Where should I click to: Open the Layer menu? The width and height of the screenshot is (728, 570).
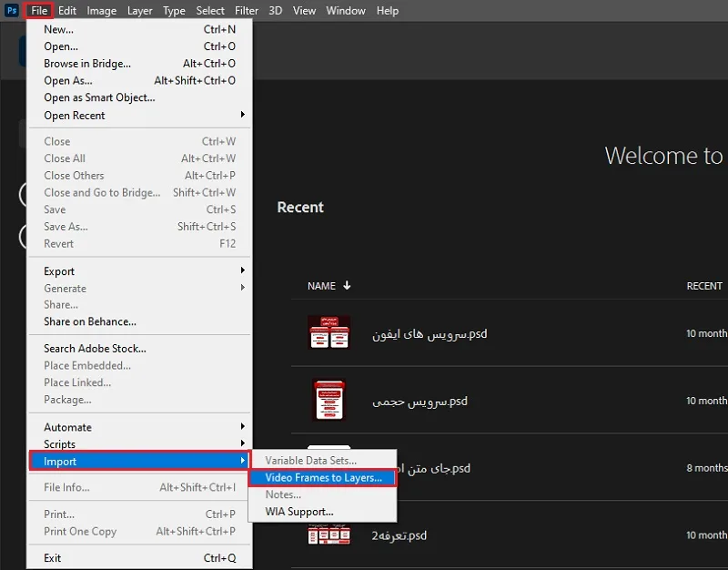[140, 10]
